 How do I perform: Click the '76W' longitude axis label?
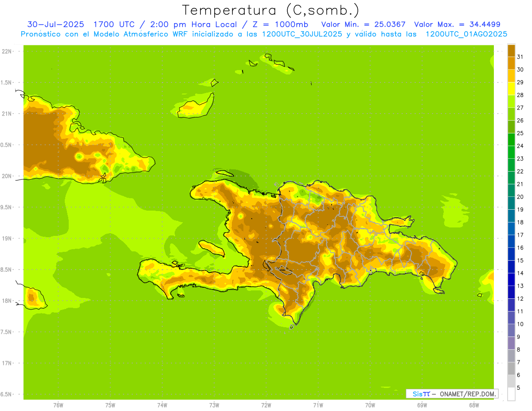click(x=58, y=405)
